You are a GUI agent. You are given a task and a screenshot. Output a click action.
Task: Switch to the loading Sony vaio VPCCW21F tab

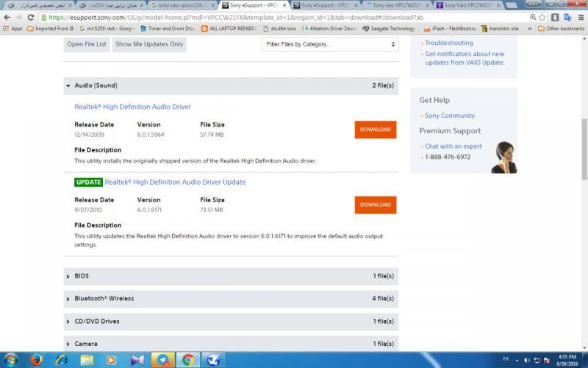397,5
